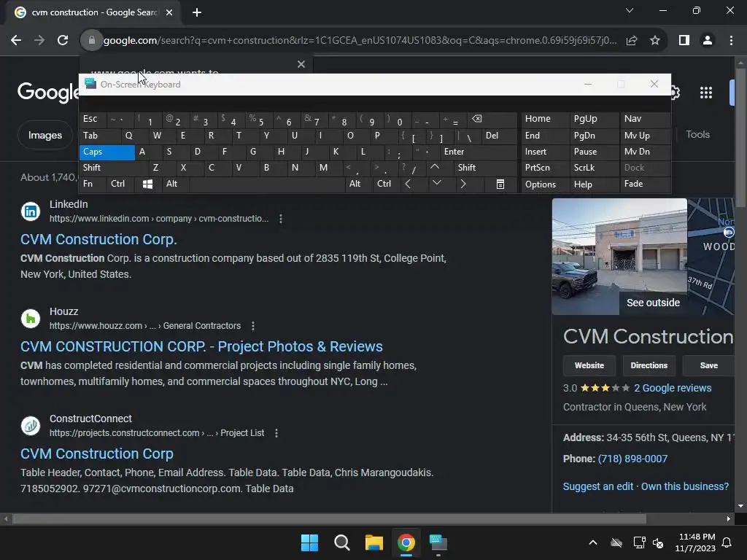This screenshot has height=560, width=747.
Task: Open LinkedIn result three-dot options
Action: point(281,219)
